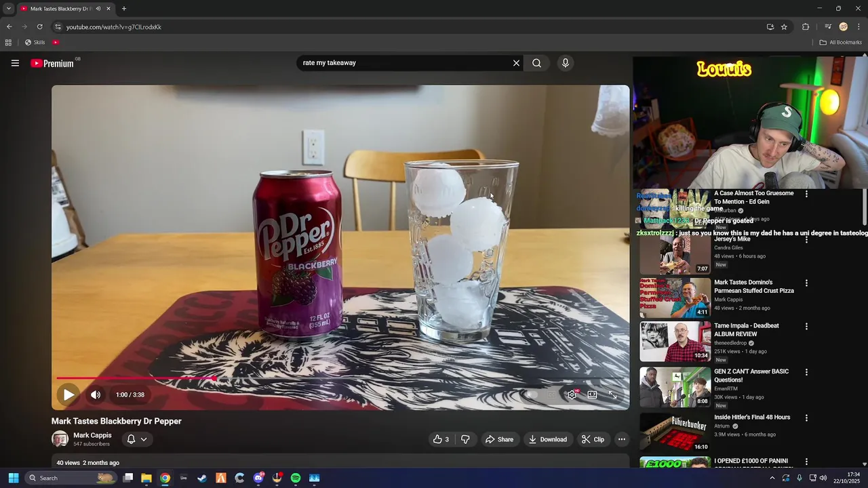This screenshot has width=868, height=488.
Task: Open more actions ellipsis under video
Action: [621, 439]
